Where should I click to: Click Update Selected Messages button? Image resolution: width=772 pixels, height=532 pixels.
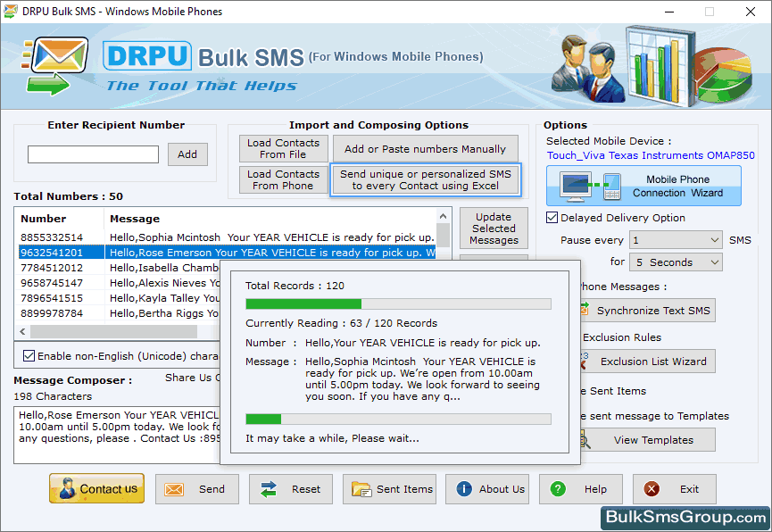(x=494, y=229)
